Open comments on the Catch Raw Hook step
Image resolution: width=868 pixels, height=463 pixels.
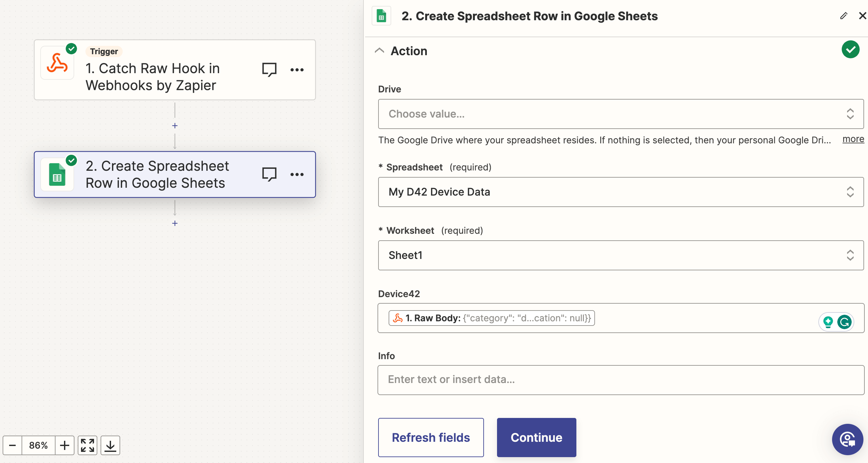[269, 70]
